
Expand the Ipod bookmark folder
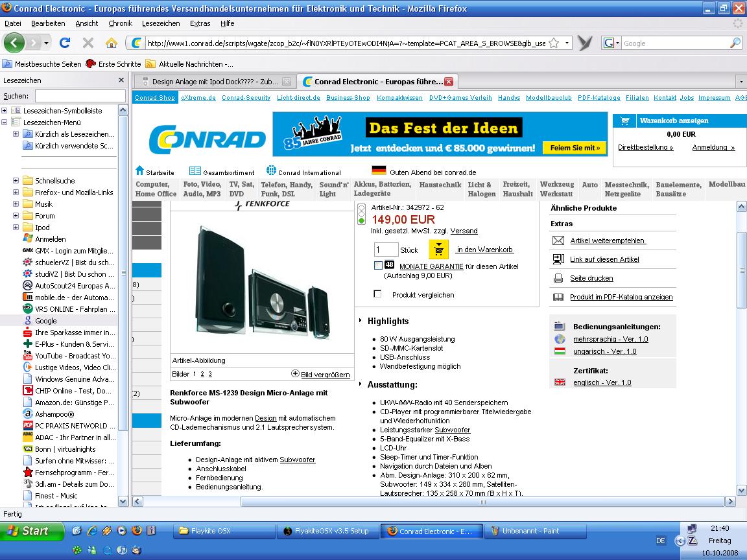pos(16,227)
